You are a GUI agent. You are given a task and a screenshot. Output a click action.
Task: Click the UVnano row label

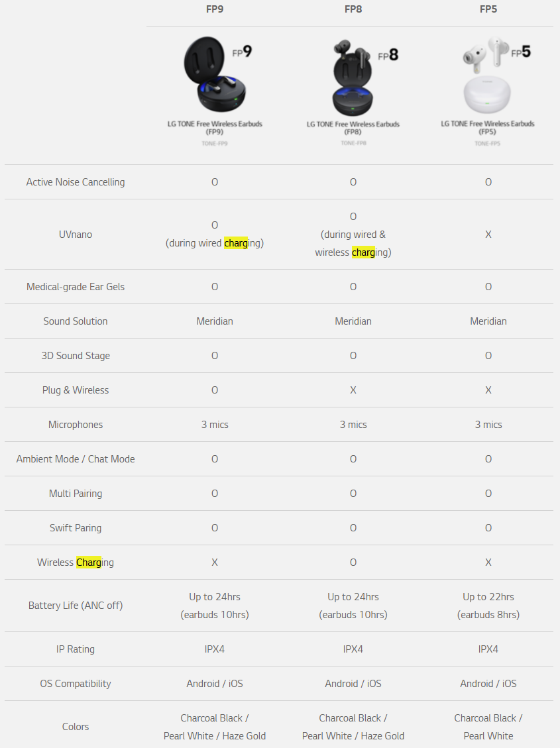[x=76, y=235]
